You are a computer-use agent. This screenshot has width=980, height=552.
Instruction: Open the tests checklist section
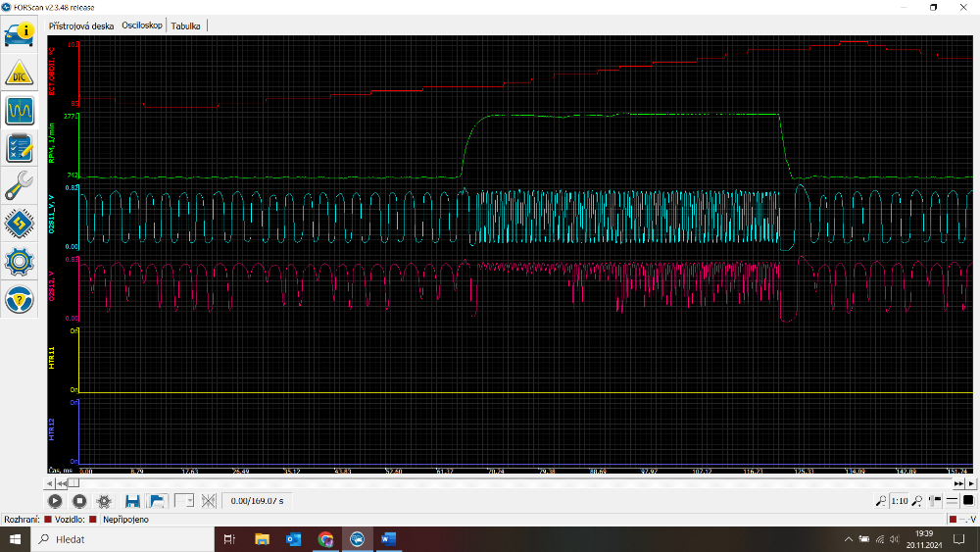pos(21,147)
